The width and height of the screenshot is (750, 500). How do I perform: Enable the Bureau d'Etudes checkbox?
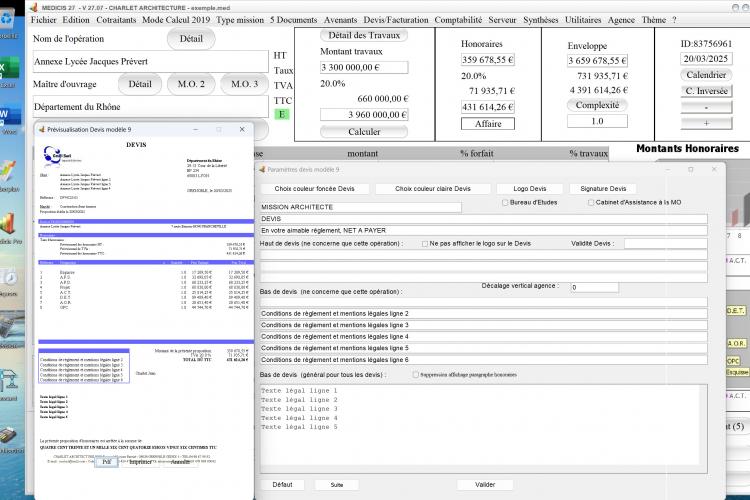click(505, 203)
